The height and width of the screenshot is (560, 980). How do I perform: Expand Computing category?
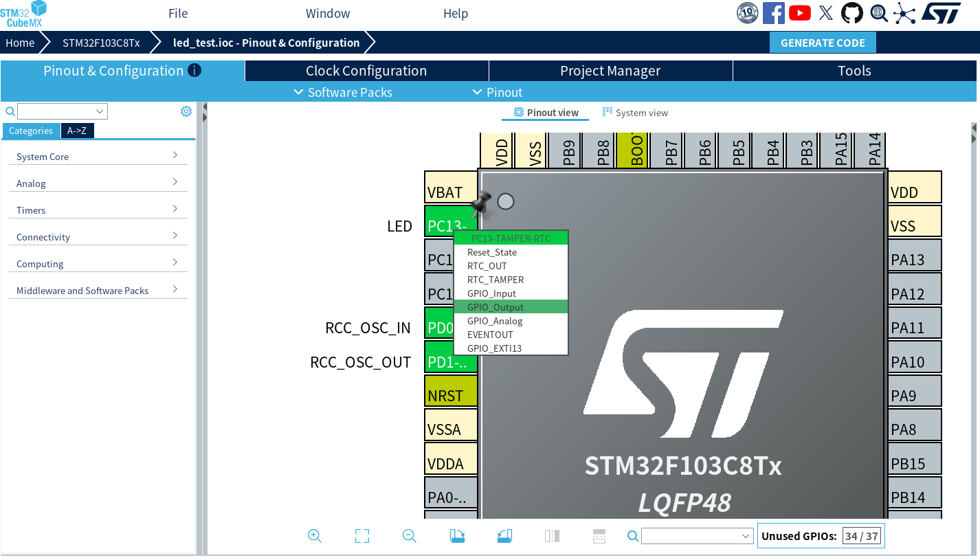tap(98, 263)
